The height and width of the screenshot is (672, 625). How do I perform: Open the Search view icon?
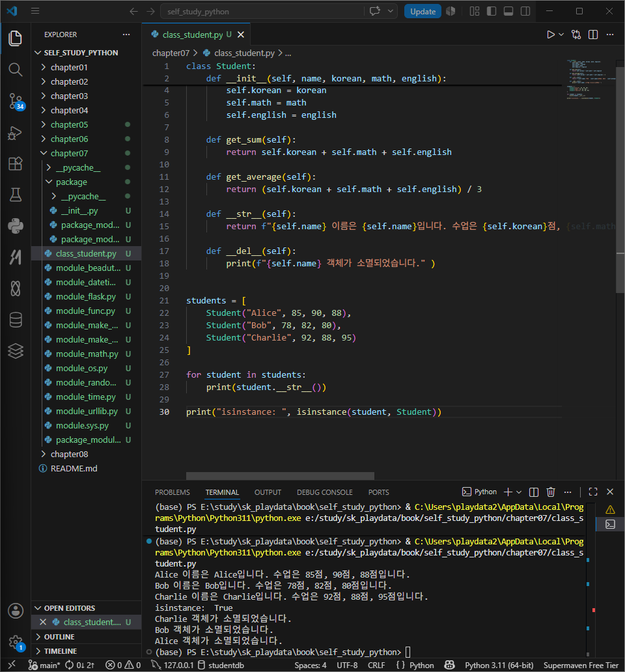[16, 70]
